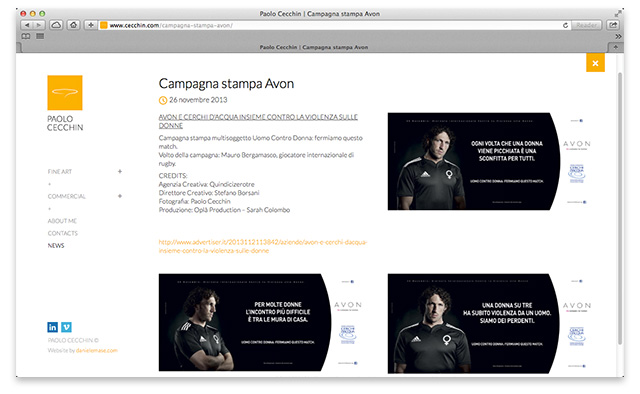Open the CONTACTS page
This screenshot has height=394, width=640.
pos(62,233)
